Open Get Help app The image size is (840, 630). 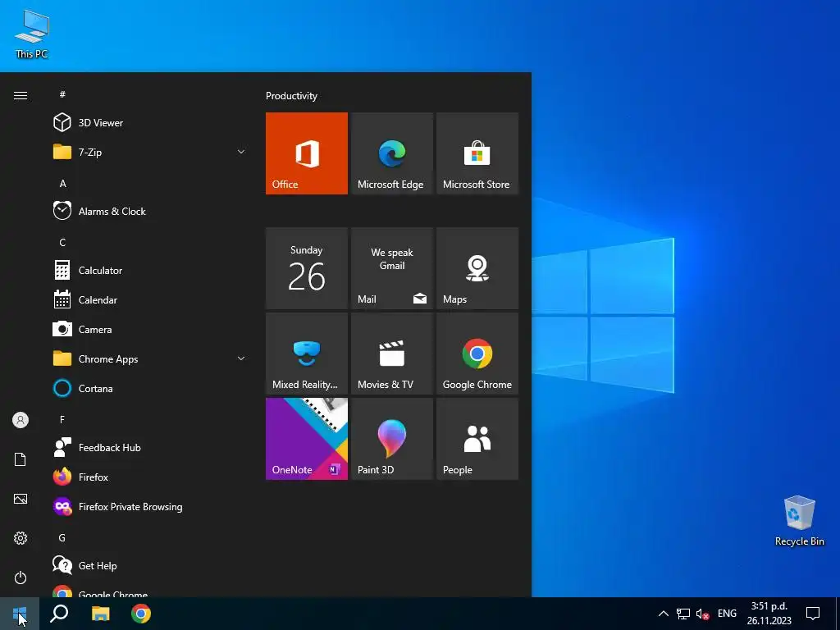coord(149,566)
